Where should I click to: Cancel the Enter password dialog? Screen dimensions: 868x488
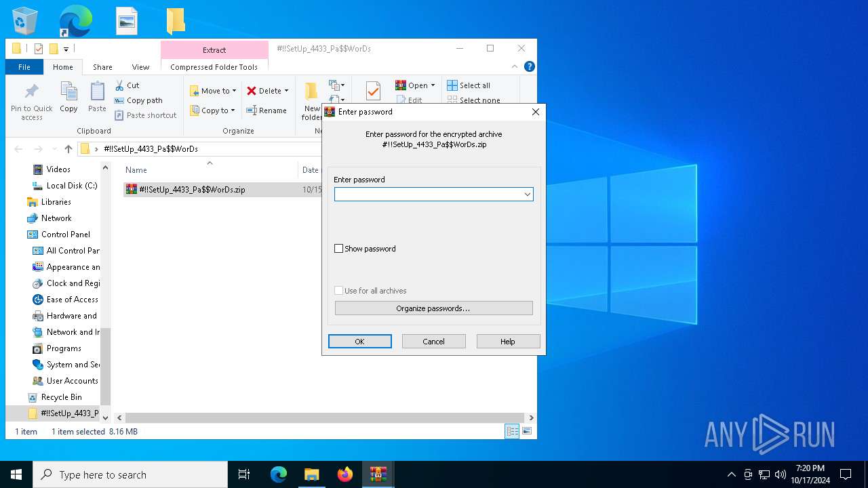click(434, 342)
